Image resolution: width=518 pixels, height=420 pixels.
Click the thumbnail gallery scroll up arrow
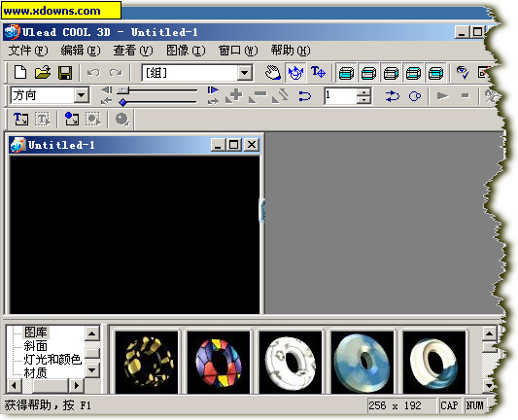click(489, 333)
